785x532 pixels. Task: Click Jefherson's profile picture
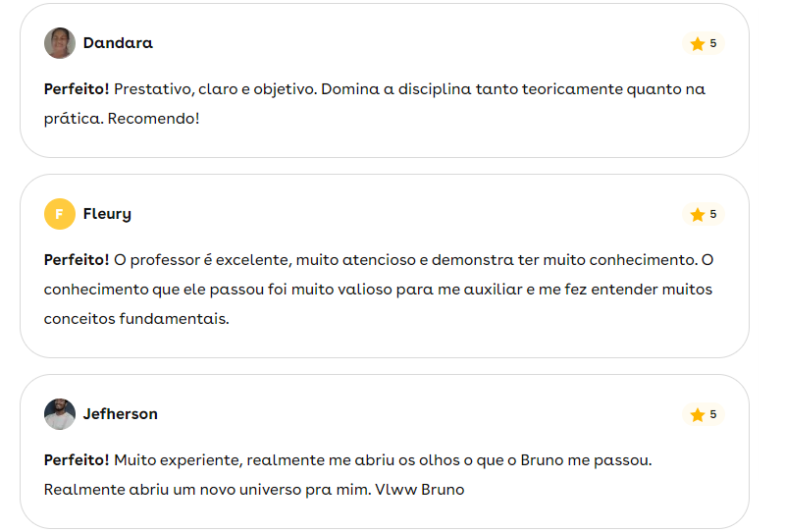point(60,414)
